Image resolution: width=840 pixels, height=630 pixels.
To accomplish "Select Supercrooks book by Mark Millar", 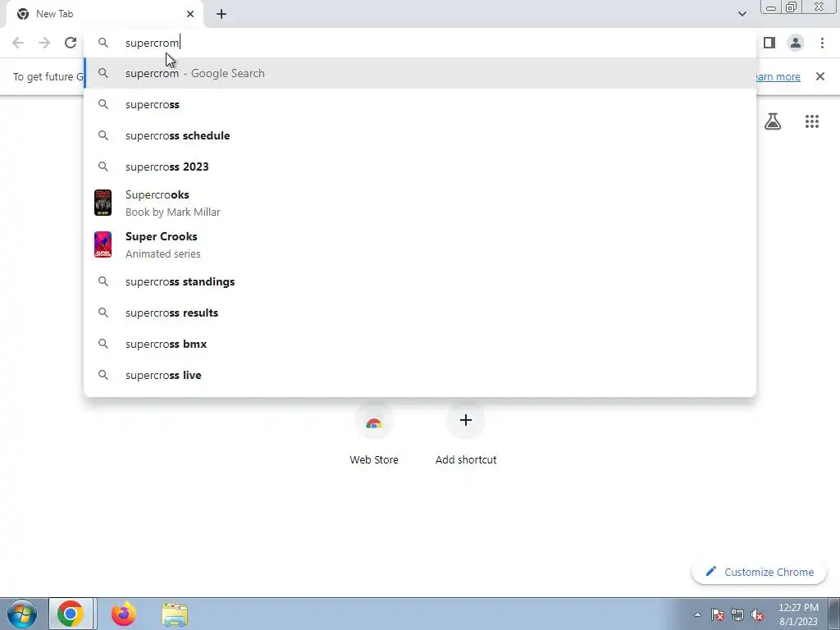I will (420, 203).
